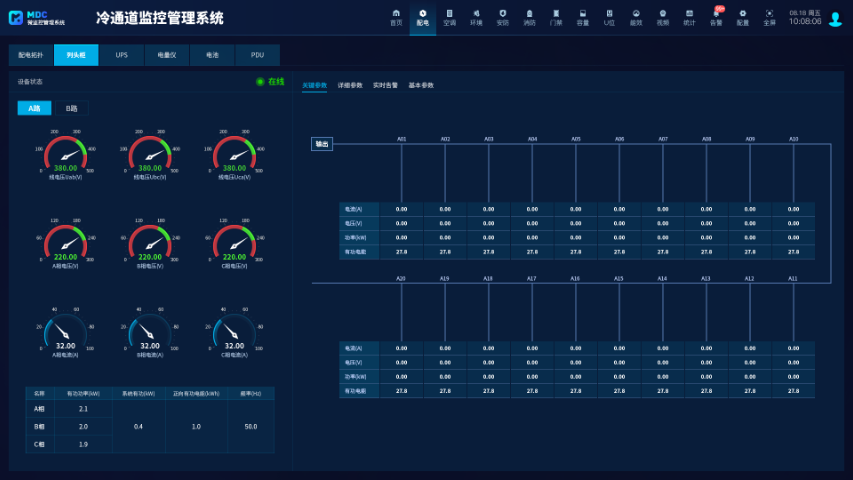Open the 配电拓扑 topology tab
This screenshot has height=480, width=853.
coord(31,55)
